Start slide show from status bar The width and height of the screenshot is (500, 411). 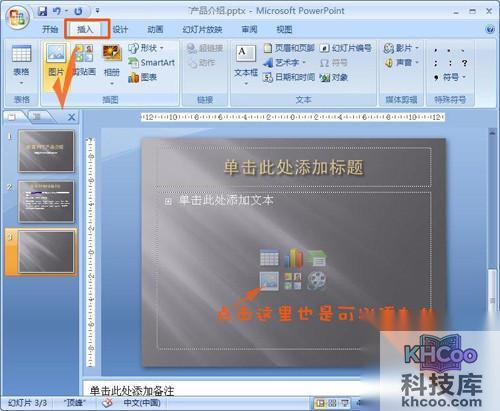[x=344, y=404]
